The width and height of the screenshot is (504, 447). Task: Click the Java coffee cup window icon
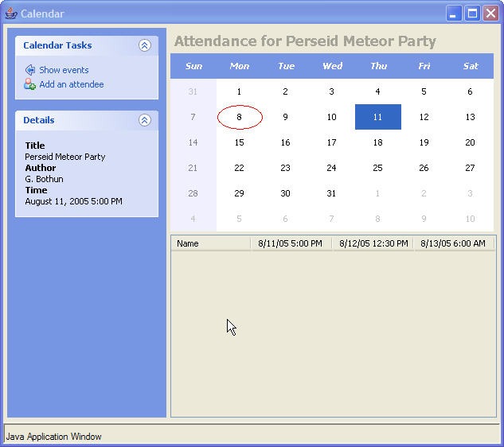11,14
